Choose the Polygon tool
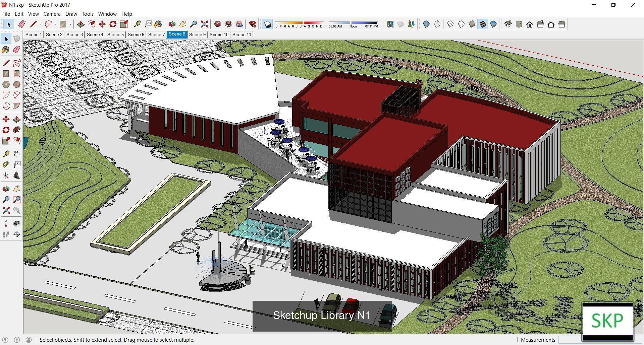 (x=17, y=84)
